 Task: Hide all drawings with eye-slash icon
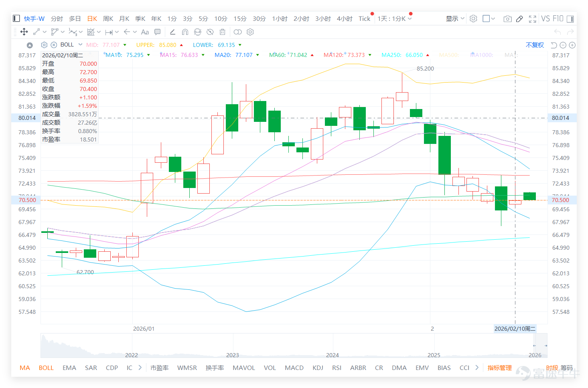[x=210, y=32]
